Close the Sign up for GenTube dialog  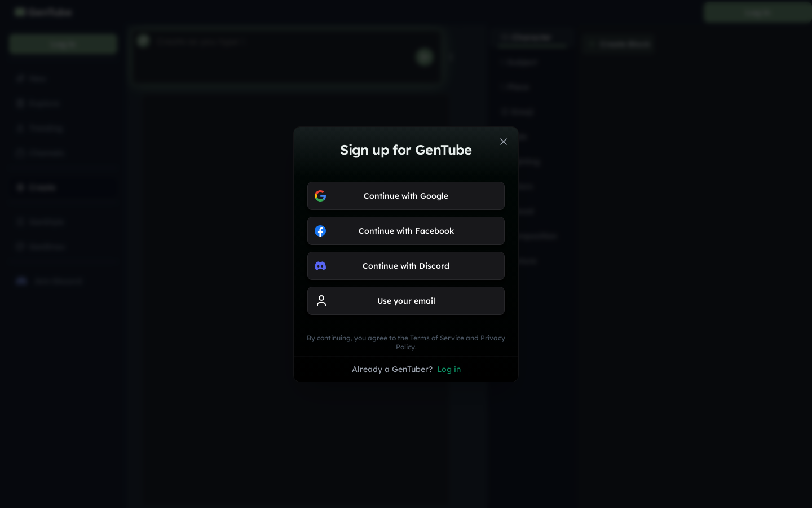coord(504,142)
